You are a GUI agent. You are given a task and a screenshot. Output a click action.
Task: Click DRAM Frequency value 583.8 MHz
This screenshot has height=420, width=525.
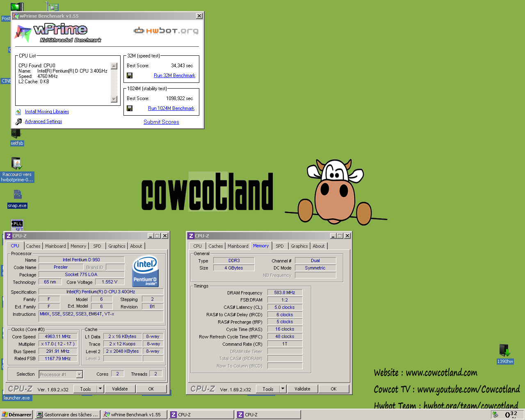pos(285,292)
